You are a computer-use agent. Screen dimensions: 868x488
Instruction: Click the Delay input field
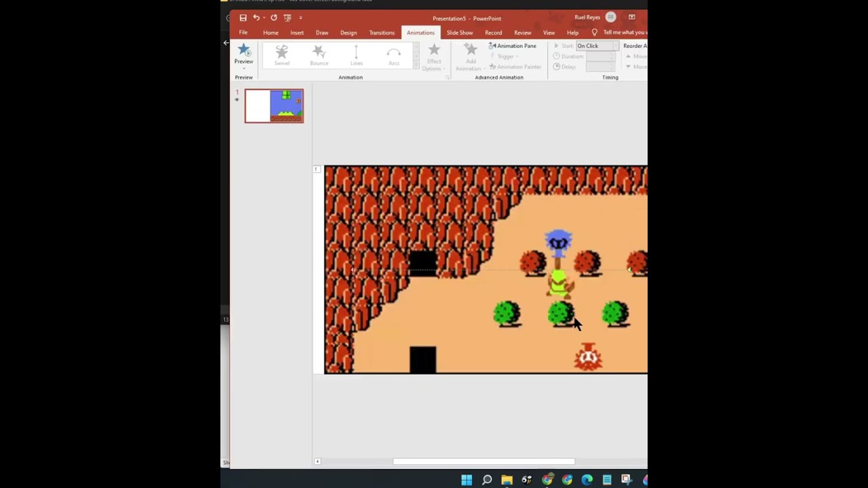tap(601, 66)
